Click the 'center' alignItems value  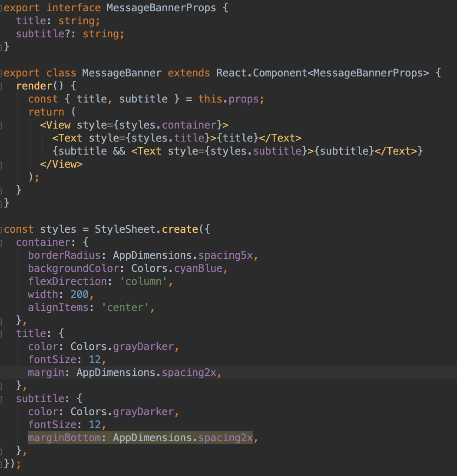(125, 307)
